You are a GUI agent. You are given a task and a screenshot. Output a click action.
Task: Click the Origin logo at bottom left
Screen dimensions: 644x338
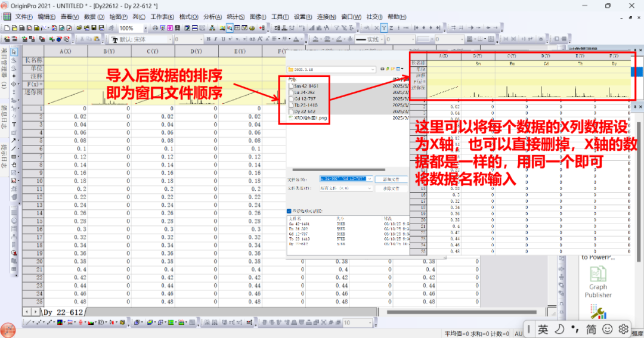click(x=8, y=330)
